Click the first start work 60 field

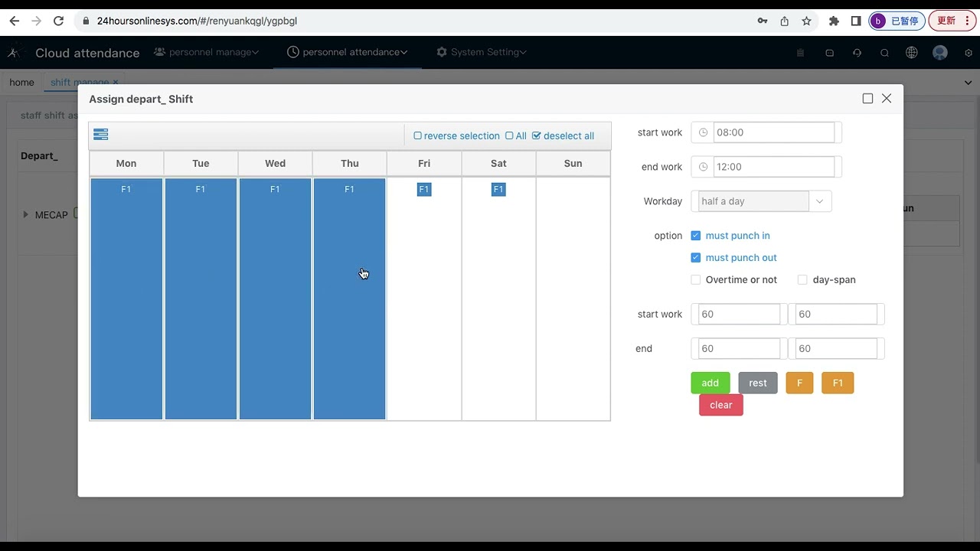pos(739,314)
